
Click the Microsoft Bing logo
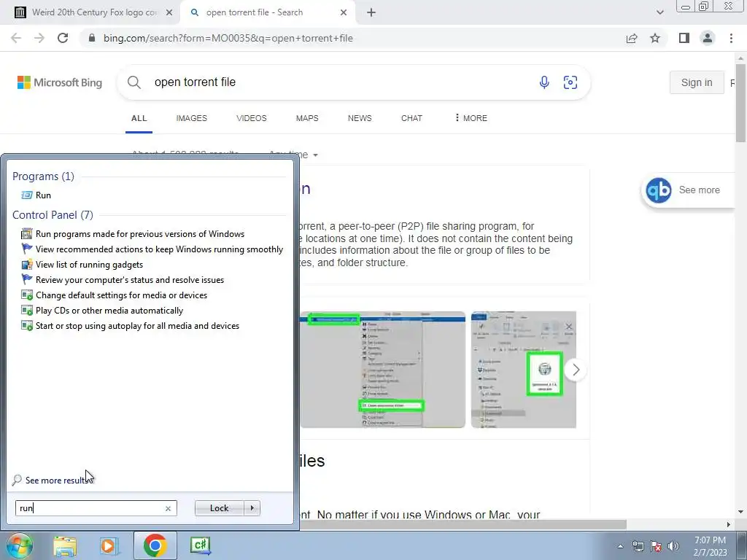(60, 82)
